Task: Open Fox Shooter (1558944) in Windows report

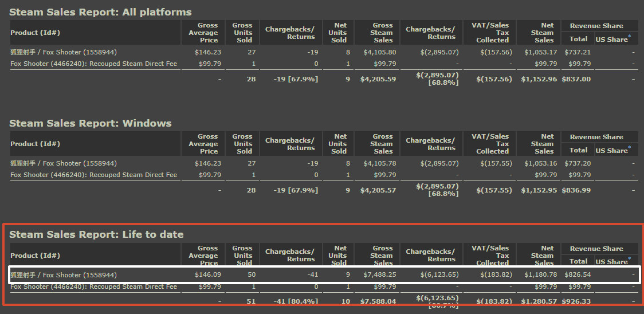Action: pyautogui.click(x=63, y=163)
